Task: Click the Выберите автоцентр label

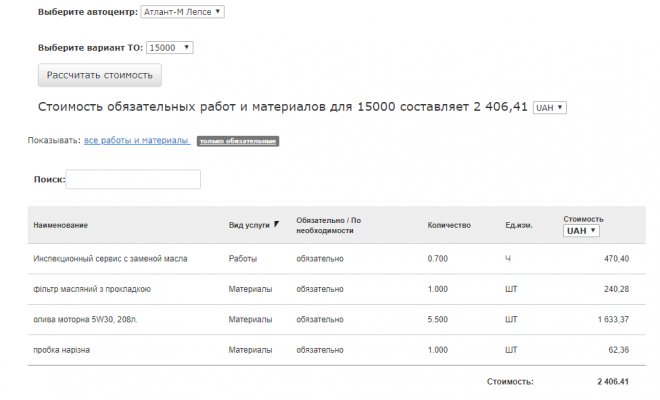Action: (x=88, y=12)
